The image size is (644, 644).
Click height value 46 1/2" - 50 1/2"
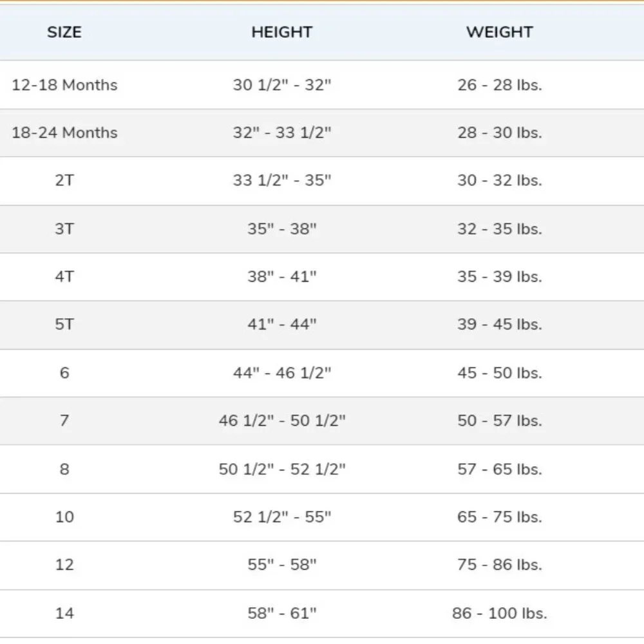(282, 421)
